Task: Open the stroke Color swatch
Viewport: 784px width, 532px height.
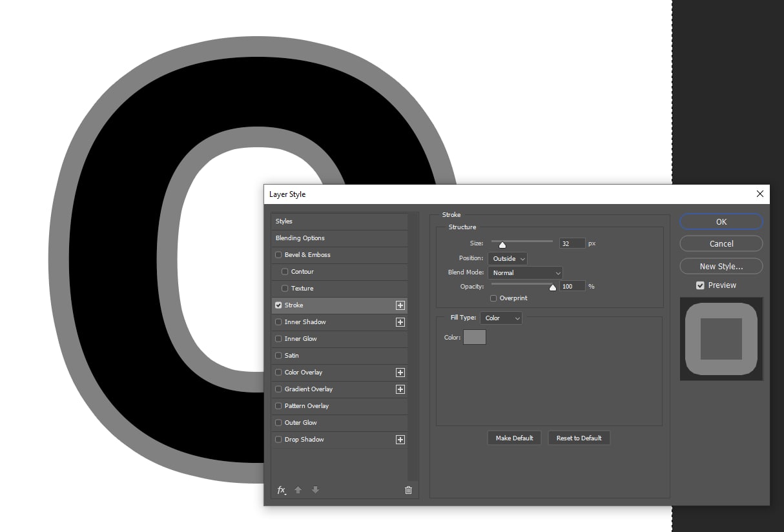Action: tap(475, 337)
